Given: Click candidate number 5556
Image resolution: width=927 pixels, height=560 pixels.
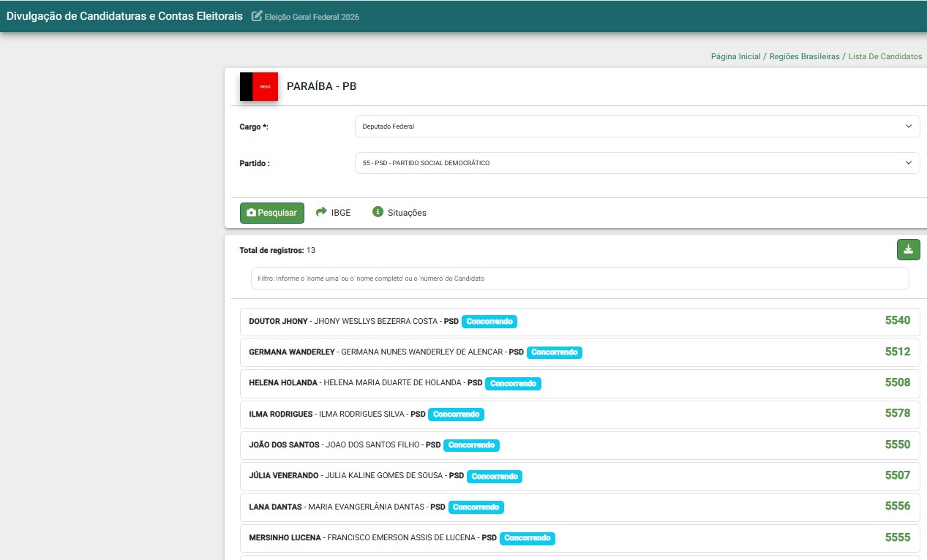Looking at the screenshot, I should (x=898, y=506).
